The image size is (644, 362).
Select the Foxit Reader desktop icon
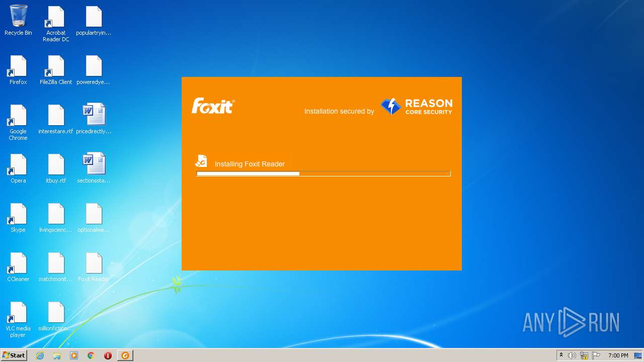(x=94, y=266)
